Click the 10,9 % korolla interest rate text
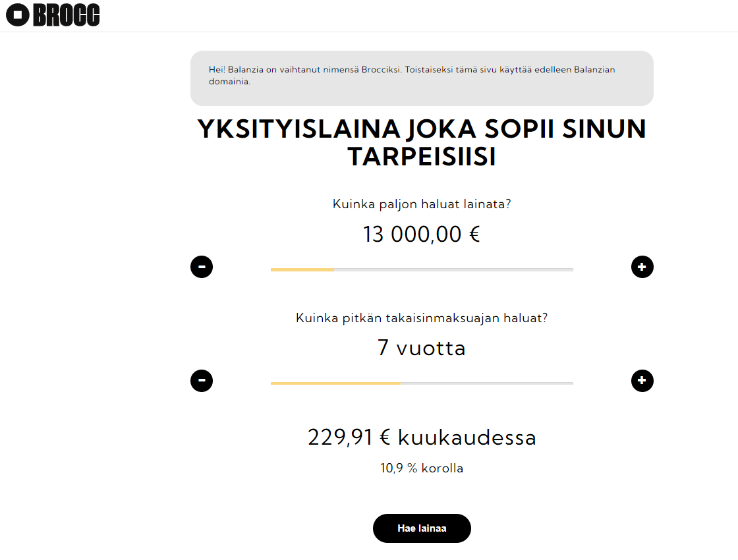738x560 pixels. pyautogui.click(x=422, y=468)
